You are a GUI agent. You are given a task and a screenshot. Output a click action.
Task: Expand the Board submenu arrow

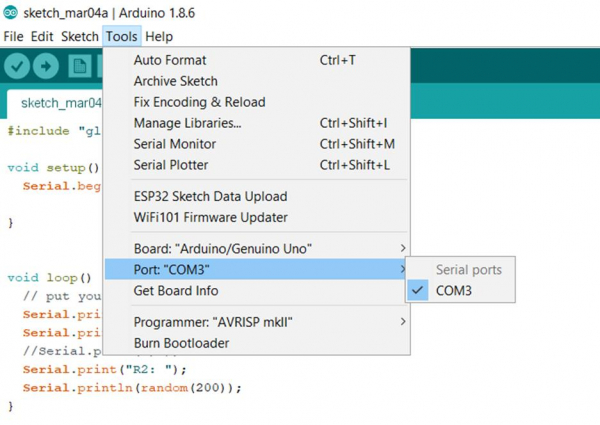point(403,248)
